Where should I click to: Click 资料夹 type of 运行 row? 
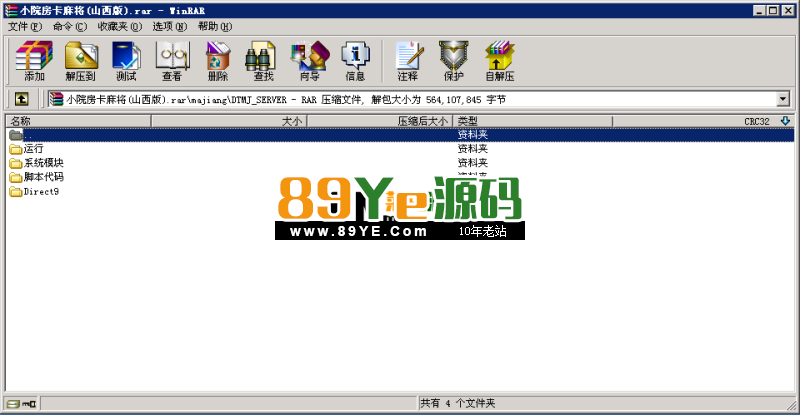click(x=472, y=149)
